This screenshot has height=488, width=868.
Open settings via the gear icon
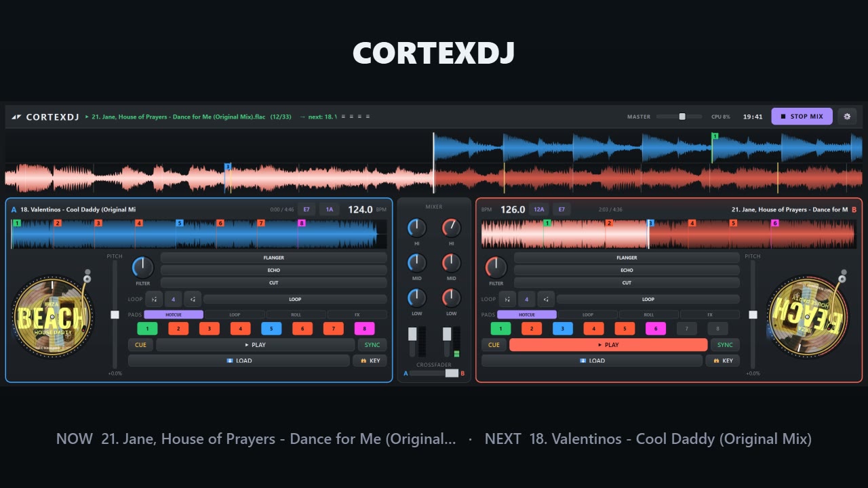[x=847, y=117]
